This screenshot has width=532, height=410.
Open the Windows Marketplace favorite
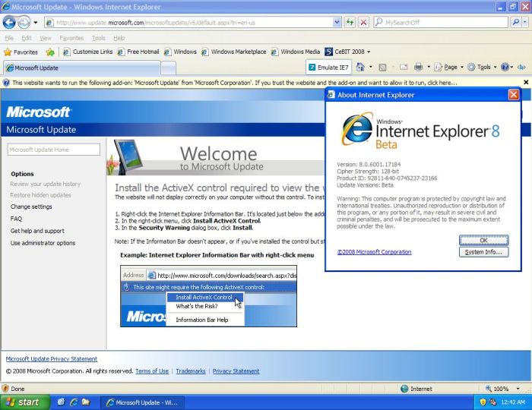(x=234, y=52)
